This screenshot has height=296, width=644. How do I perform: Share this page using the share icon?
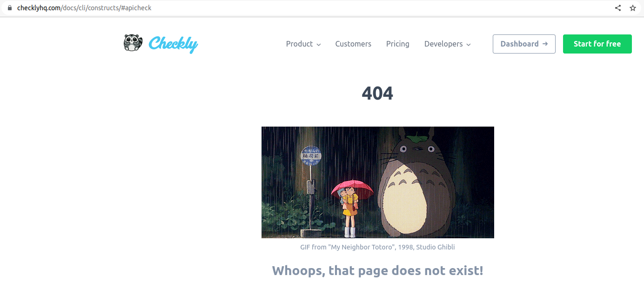(618, 8)
